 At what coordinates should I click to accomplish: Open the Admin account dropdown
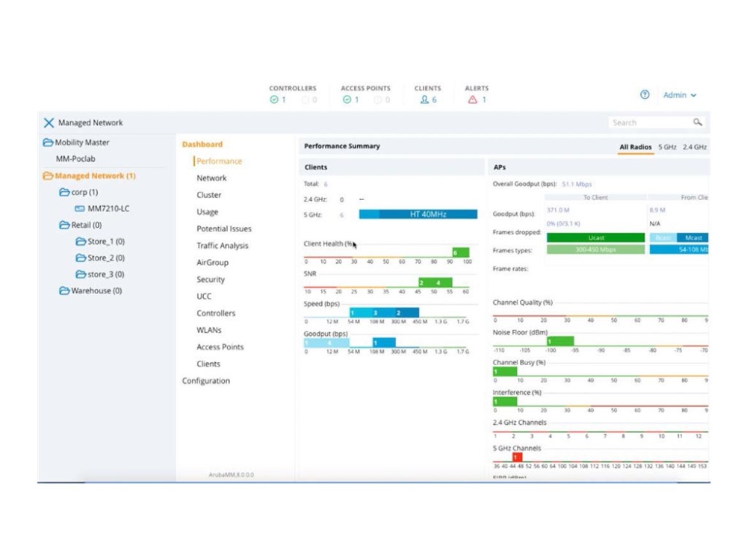678,95
